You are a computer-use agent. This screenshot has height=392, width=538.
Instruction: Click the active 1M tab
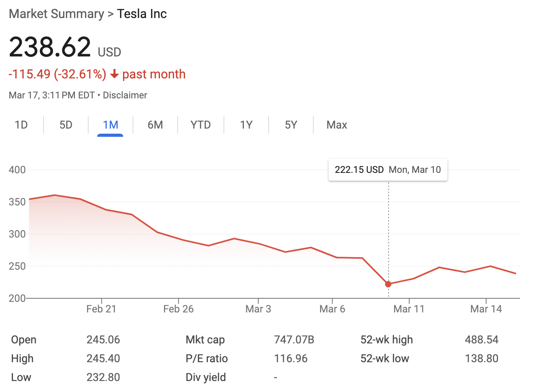click(110, 125)
